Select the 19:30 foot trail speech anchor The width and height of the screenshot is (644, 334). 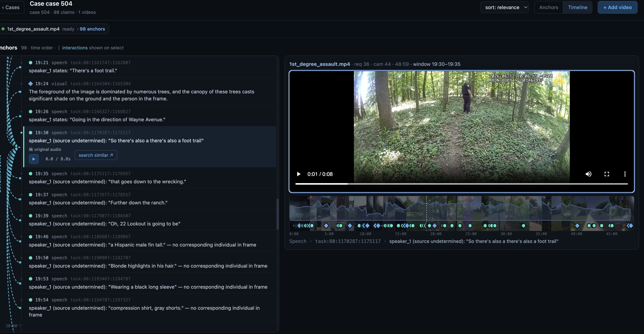point(150,147)
